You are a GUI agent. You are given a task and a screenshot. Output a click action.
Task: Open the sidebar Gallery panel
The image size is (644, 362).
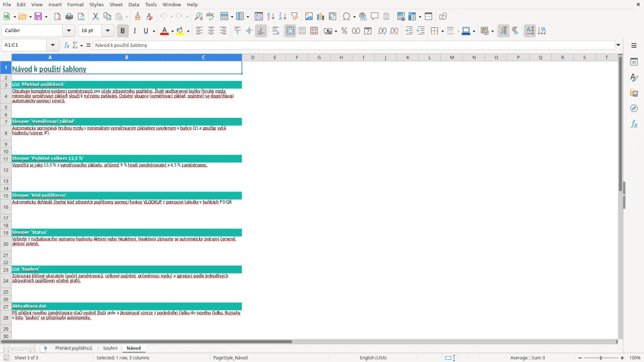pos(634,93)
